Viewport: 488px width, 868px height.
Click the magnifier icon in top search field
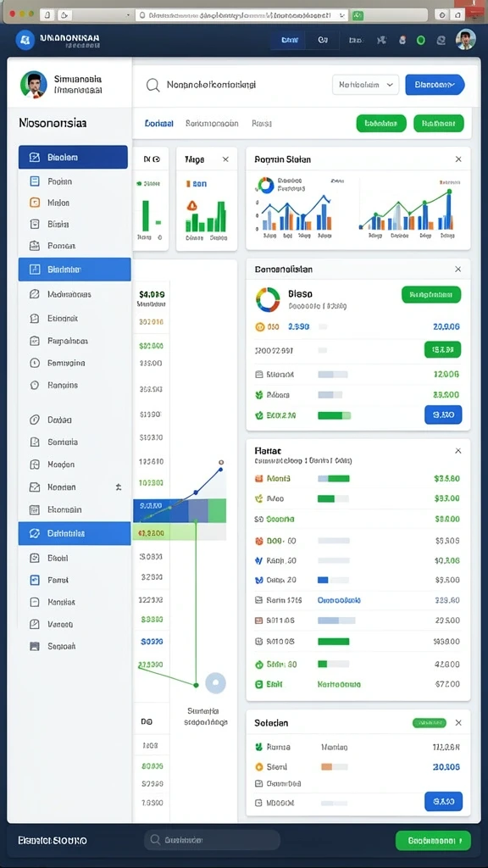coord(152,86)
